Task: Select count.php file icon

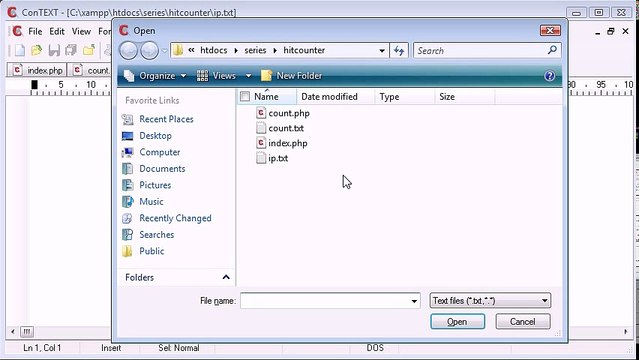Action: click(x=261, y=113)
